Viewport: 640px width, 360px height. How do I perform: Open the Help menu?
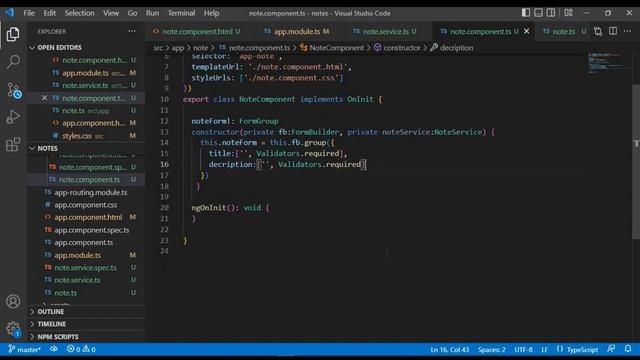click(x=211, y=13)
